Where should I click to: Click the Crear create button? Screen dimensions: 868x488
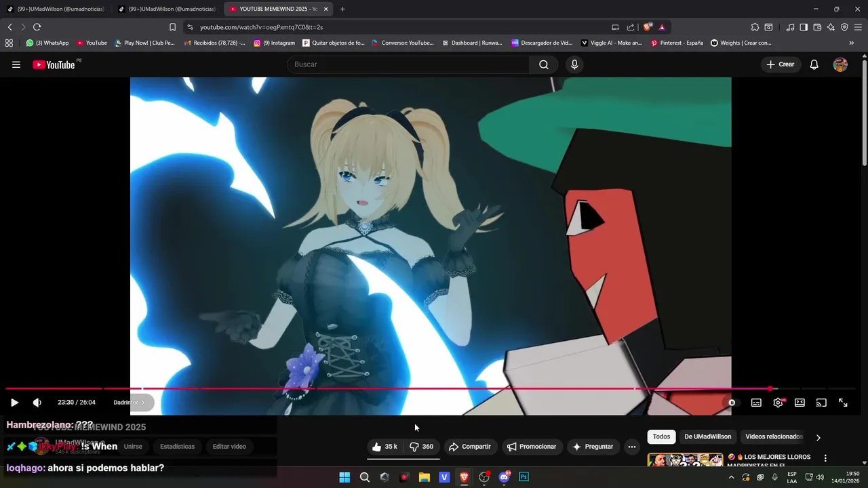click(781, 64)
